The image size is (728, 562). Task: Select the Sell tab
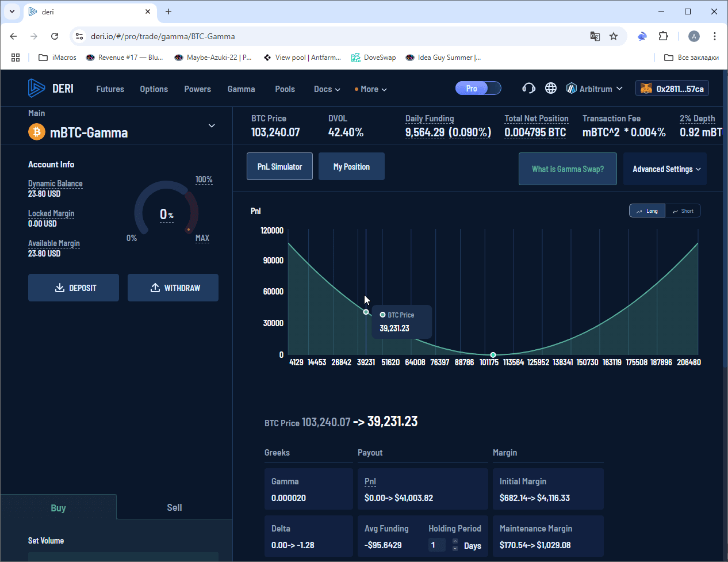(x=174, y=507)
